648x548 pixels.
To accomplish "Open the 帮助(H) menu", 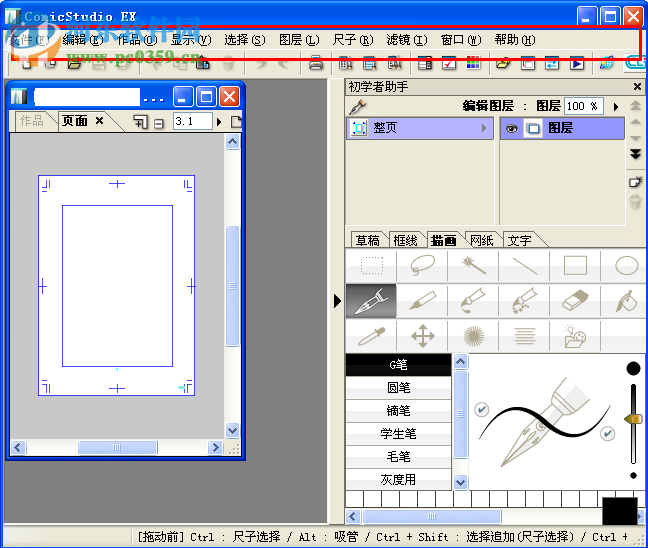I will (x=515, y=40).
